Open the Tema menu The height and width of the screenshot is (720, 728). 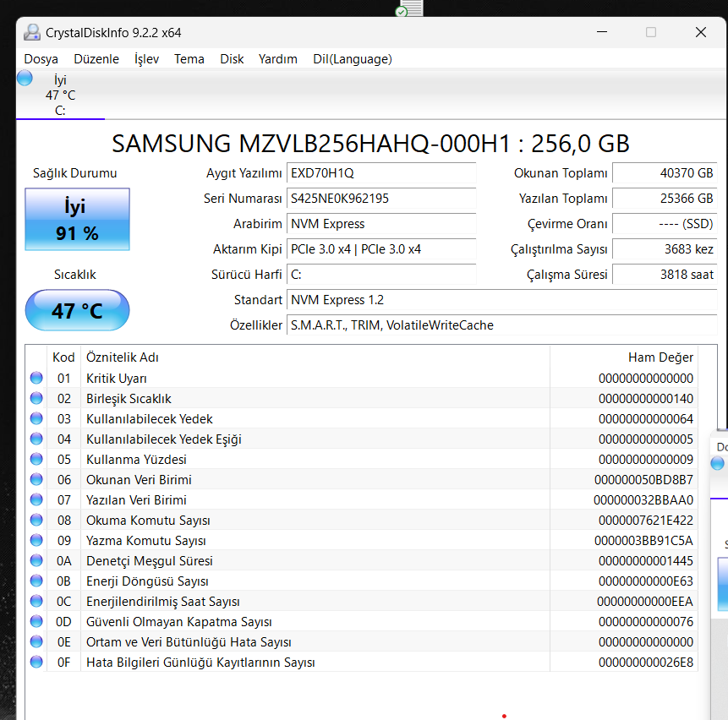[189, 59]
